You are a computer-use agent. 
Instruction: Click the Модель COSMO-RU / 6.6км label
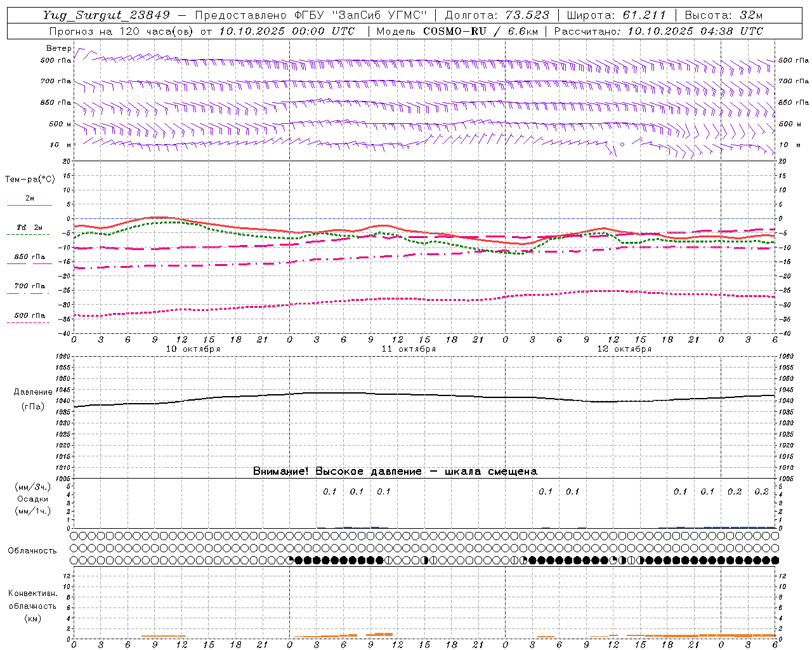[x=457, y=31]
